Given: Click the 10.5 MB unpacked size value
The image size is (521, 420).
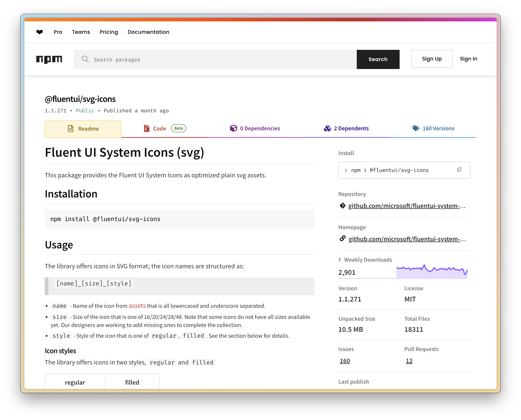Looking at the screenshot, I should point(350,329).
